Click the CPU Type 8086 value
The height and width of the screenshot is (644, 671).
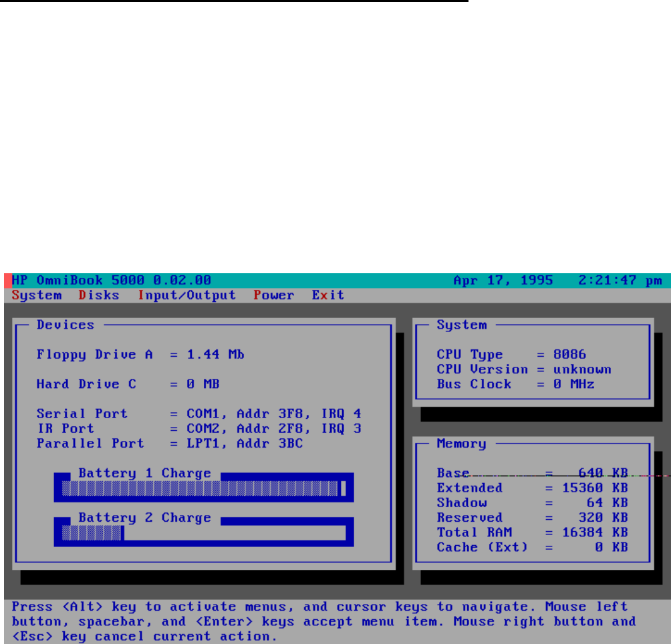click(x=569, y=355)
